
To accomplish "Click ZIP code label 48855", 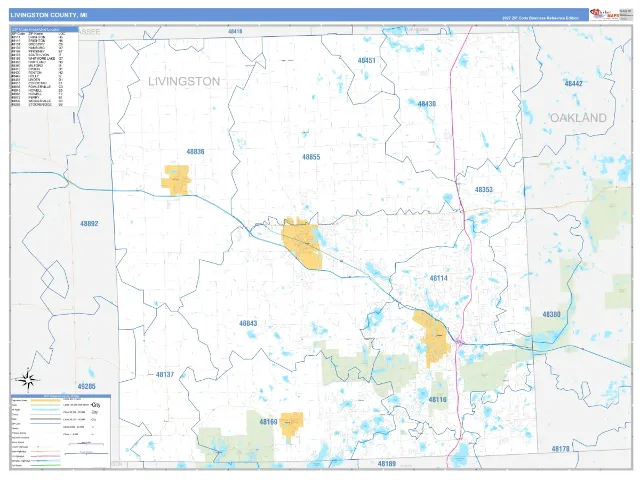I will click(x=311, y=157).
